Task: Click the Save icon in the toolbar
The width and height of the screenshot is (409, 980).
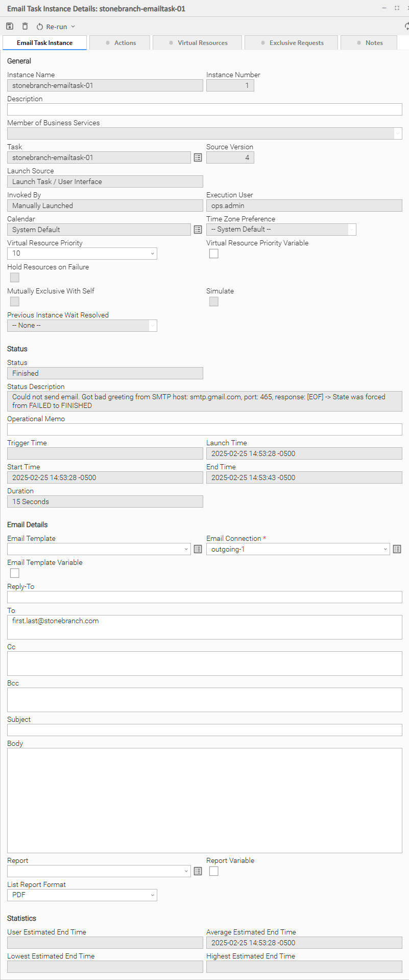Action: (10, 27)
